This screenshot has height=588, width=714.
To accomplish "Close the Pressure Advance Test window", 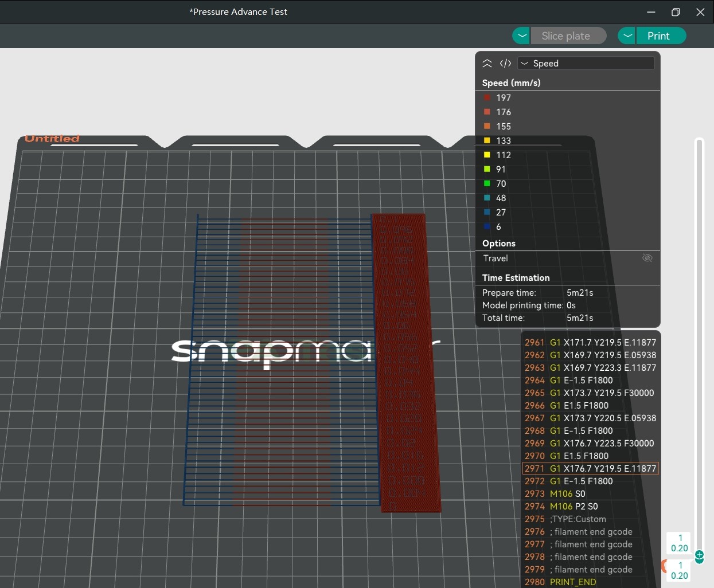I will (x=700, y=11).
